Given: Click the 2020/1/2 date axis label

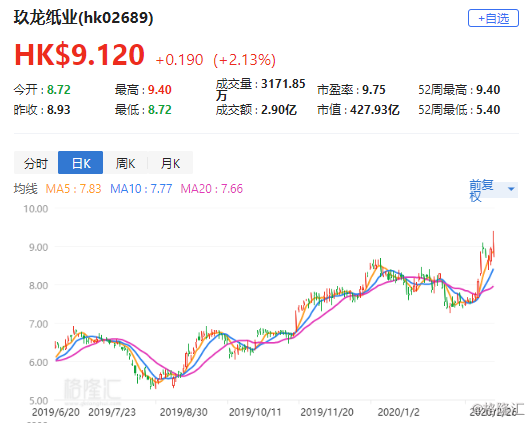Looking at the screenshot, I should tap(399, 412).
